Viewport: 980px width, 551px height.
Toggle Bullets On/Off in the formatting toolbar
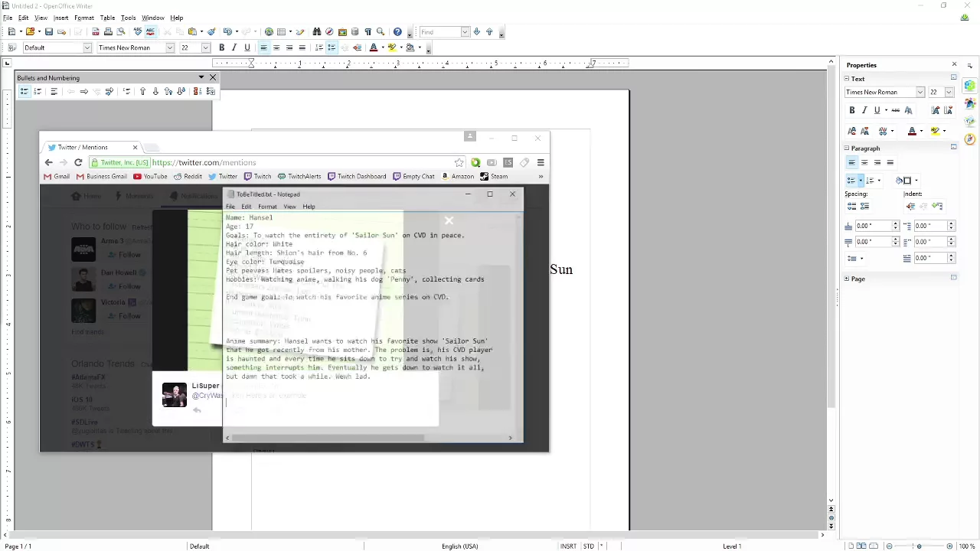(332, 47)
